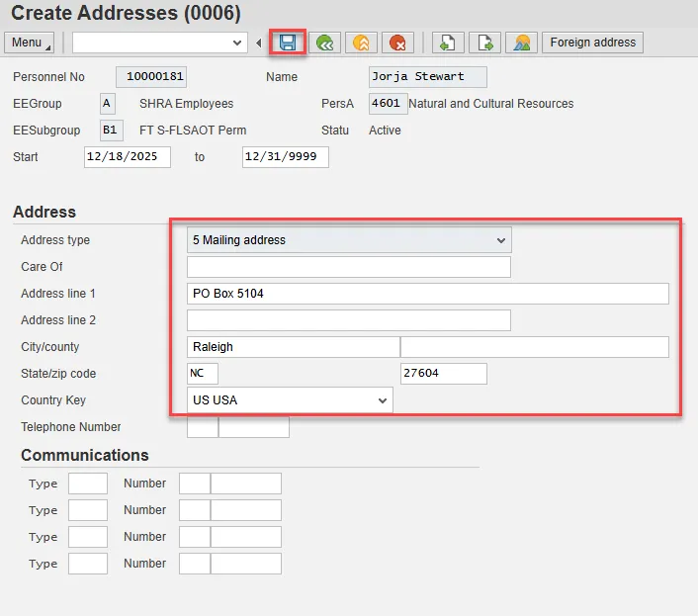Viewport: 698px width, 616px height.
Task: Select the Care Of input field
Action: click(x=348, y=267)
